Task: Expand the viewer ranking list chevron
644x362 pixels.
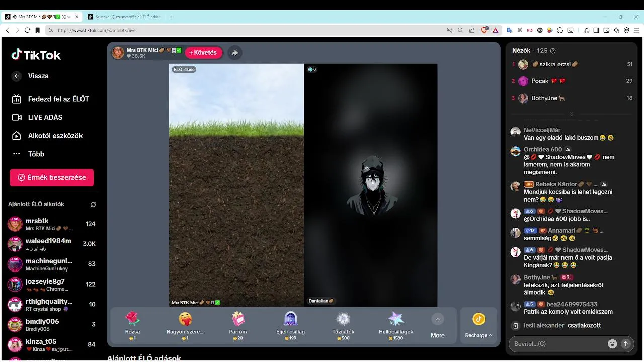Action: (x=572, y=114)
